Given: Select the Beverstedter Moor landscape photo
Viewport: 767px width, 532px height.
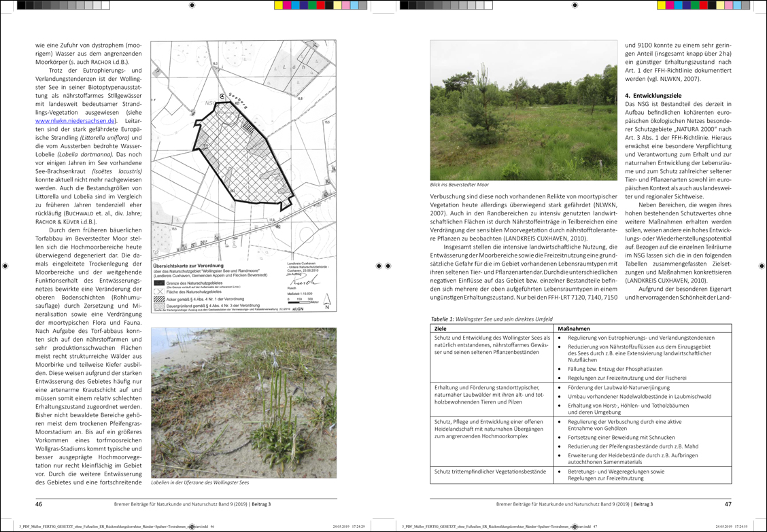Looking at the screenshot, I should [x=524, y=110].
